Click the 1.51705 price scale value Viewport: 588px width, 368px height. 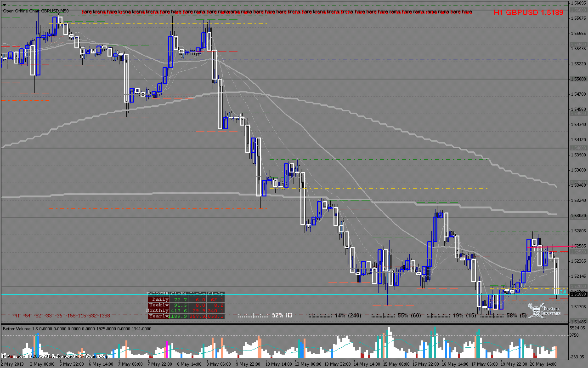[x=577, y=306]
